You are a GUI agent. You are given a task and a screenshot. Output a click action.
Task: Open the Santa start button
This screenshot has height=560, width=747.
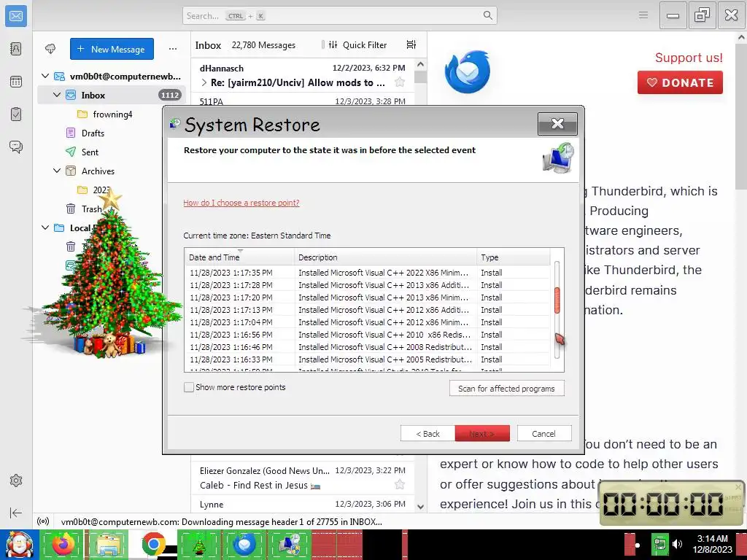coord(19,545)
